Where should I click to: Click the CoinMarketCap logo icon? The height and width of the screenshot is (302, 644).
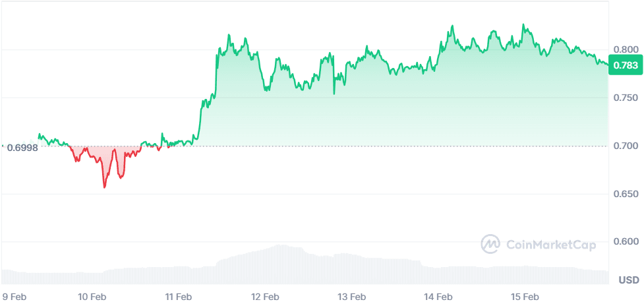[490, 244]
